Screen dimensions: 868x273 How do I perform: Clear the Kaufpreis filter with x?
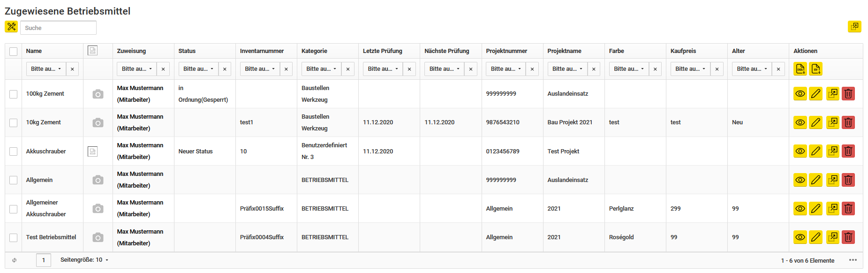pos(717,69)
